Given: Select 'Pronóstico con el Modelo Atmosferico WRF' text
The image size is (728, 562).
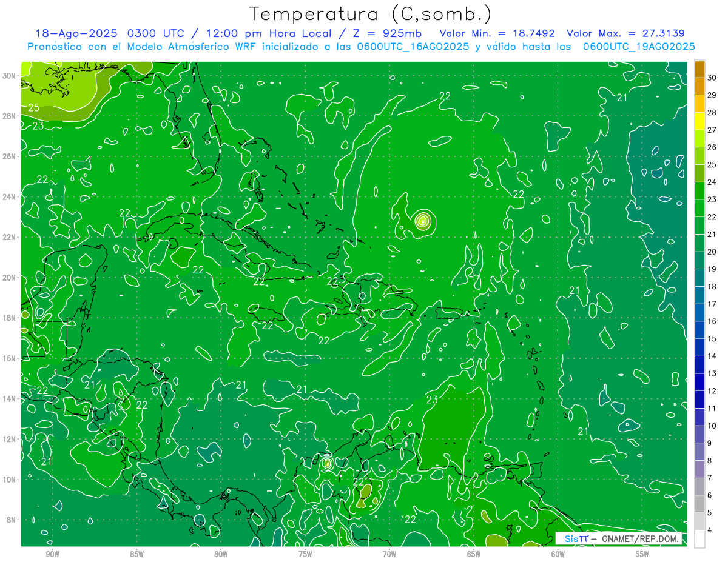Looking at the screenshot, I should point(143,47).
